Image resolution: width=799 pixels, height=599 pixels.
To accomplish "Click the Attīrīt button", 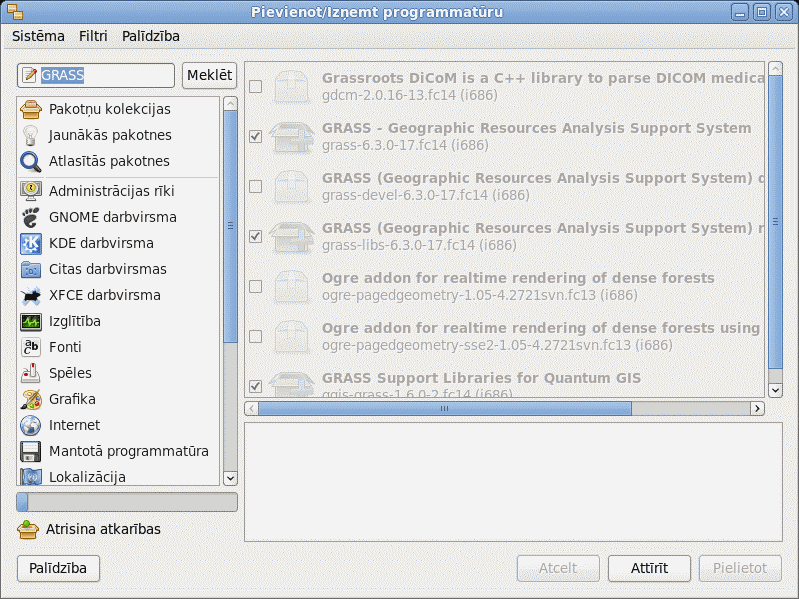I will [x=649, y=568].
